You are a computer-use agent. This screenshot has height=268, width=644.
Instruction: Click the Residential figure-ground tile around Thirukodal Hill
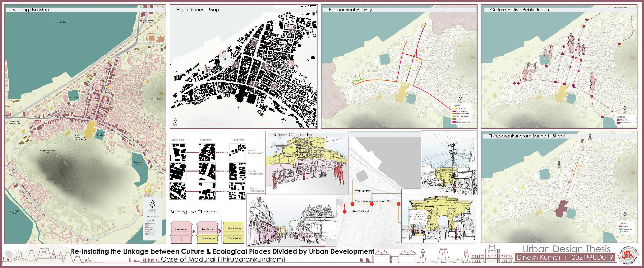237,191
